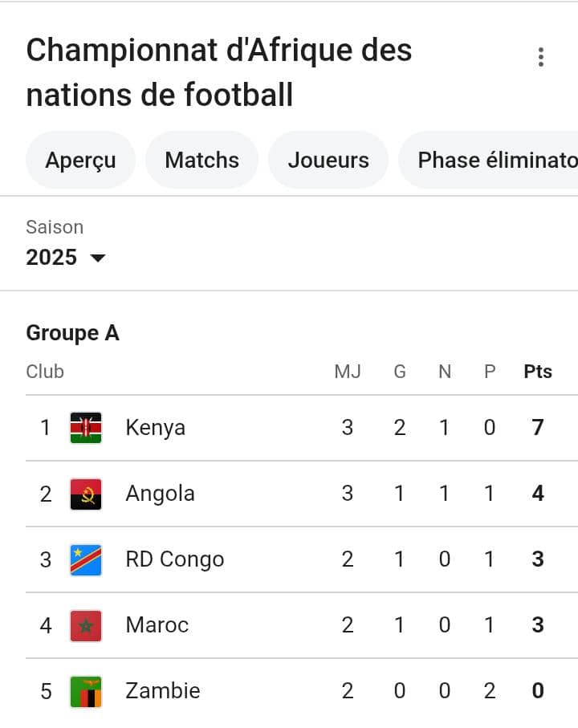The height and width of the screenshot is (728, 578).
Task: Expand the Saison 2025 dropdown arrow
Action: 98,258
